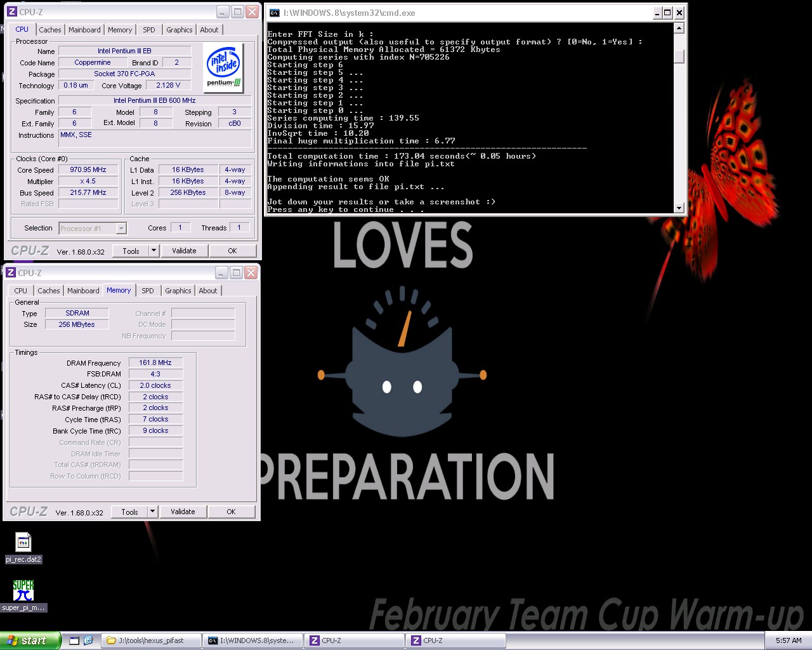The height and width of the screenshot is (650, 812).
Task: Switch to Memory tab in top CPU-Z window
Action: pos(120,30)
